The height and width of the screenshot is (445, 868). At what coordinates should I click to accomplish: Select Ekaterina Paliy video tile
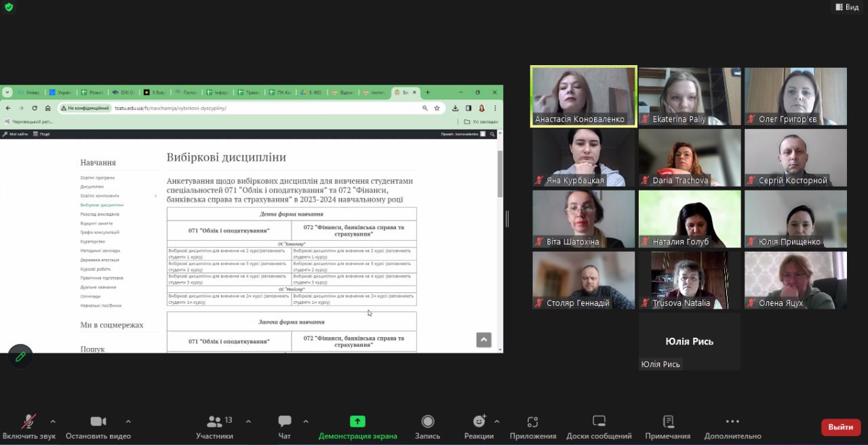689,96
